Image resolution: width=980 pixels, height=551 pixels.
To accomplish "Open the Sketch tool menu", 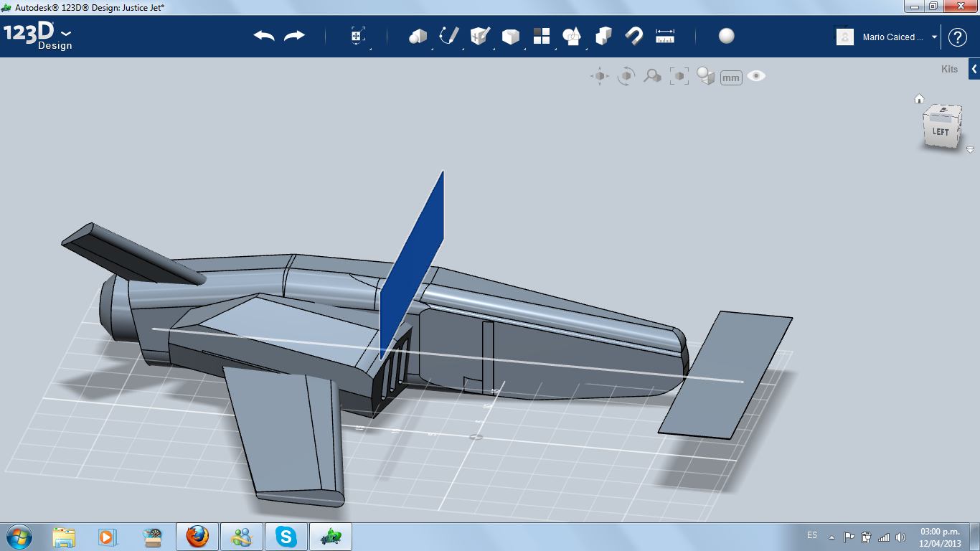I will [449, 36].
